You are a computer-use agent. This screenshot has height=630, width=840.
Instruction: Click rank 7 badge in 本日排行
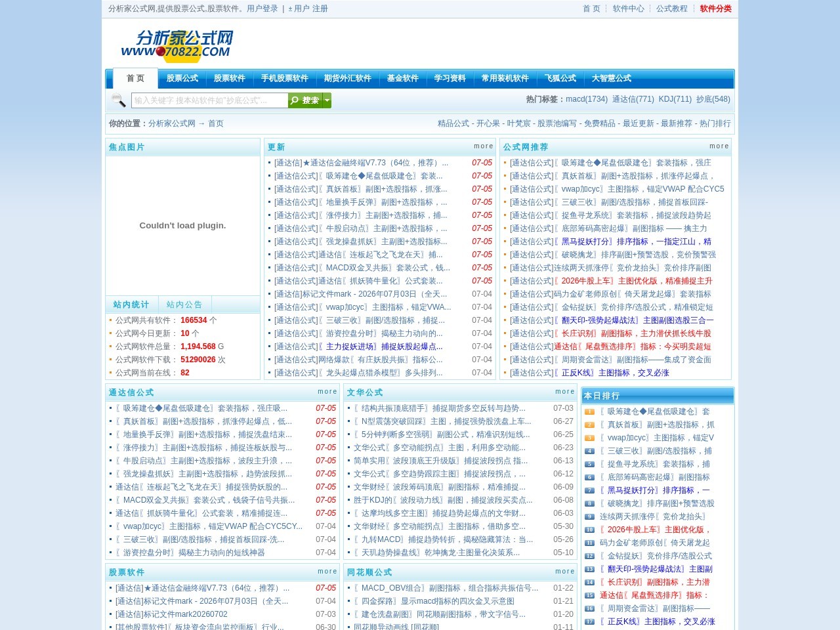(x=589, y=490)
